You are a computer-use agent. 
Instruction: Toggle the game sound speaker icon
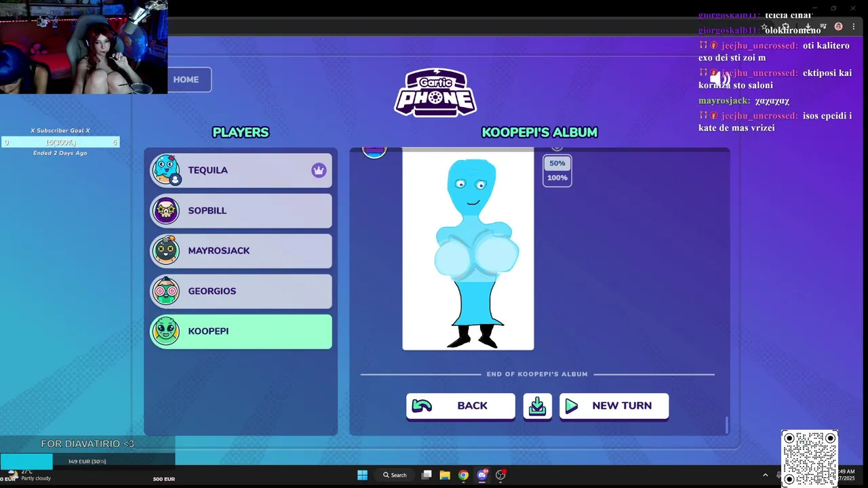click(x=719, y=79)
